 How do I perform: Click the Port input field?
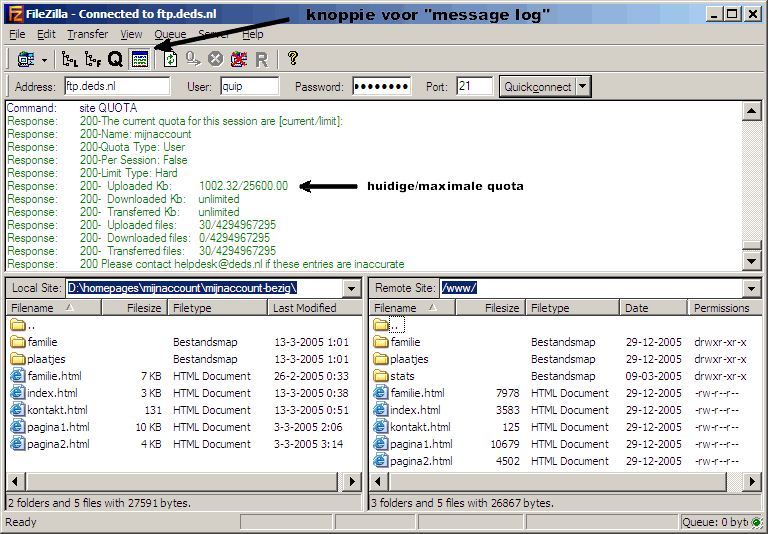pos(474,86)
